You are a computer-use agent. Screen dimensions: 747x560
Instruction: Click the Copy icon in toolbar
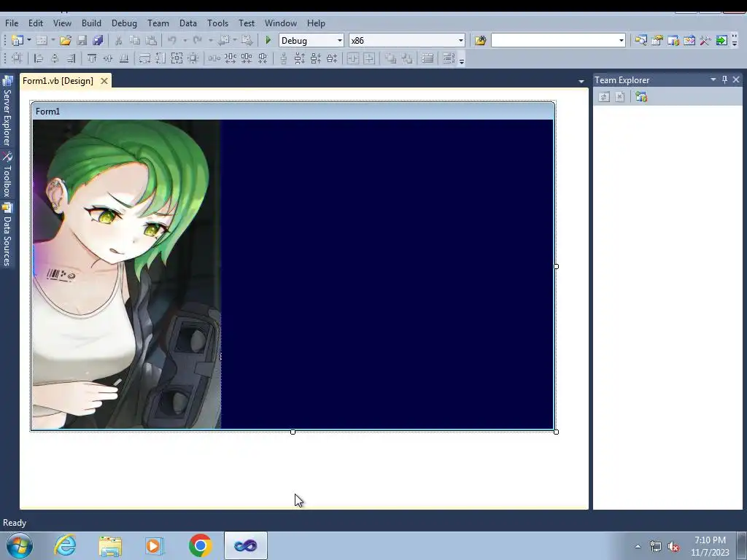tap(135, 41)
